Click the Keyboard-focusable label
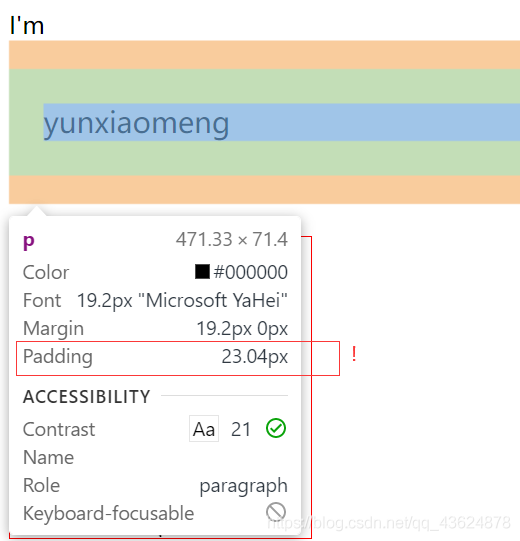Viewport: 520px width, 541px height. click(x=108, y=513)
